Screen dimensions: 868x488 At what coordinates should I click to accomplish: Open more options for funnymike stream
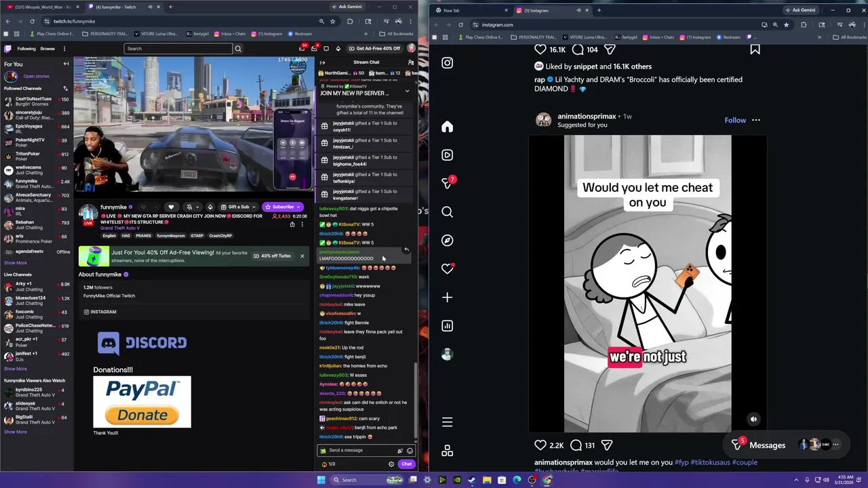pyautogui.click(x=302, y=224)
